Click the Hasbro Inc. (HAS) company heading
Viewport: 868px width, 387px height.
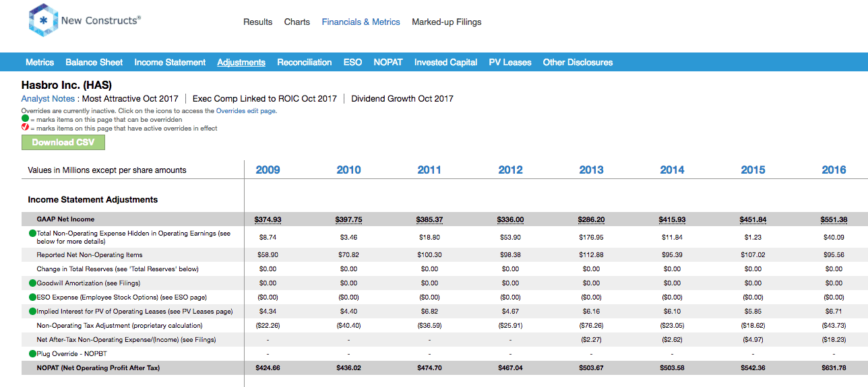click(x=67, y=85)
